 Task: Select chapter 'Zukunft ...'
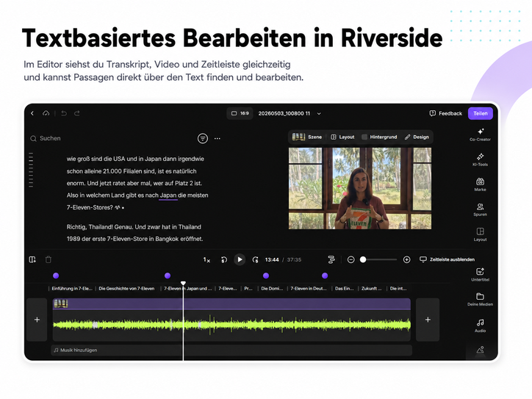click(371, 288)
